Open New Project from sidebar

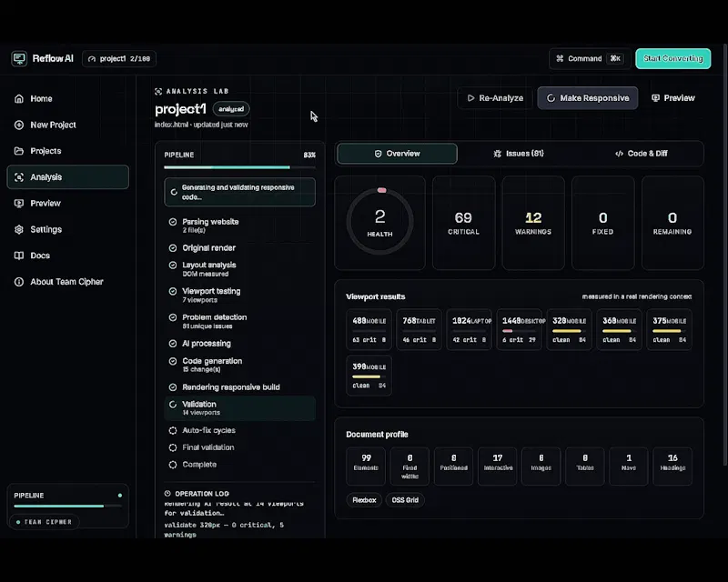[67, 125]
